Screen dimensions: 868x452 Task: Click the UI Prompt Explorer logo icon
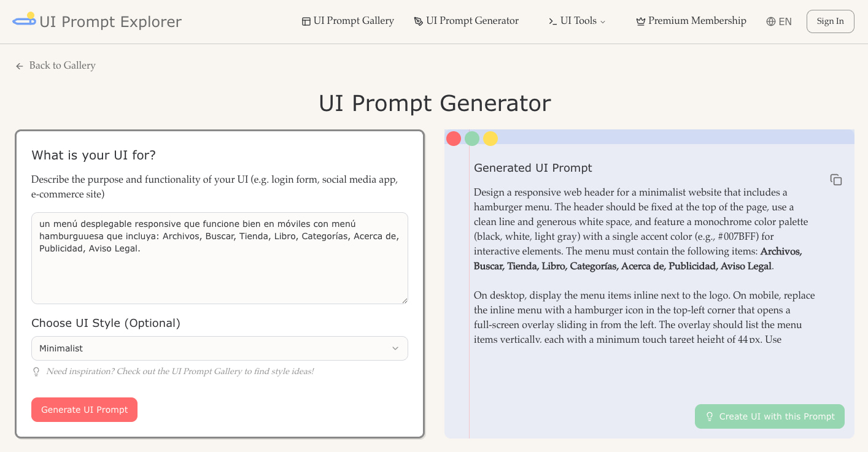[25, 20]
